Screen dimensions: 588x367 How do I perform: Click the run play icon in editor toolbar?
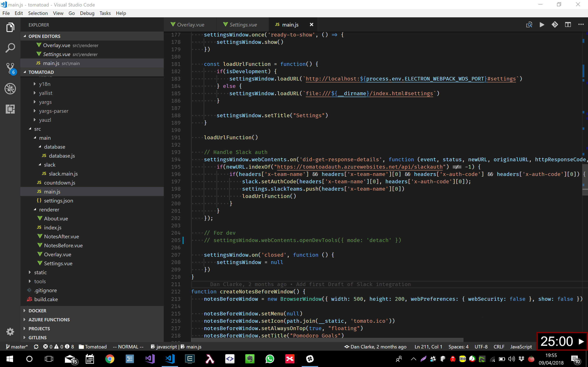tap(542, 24)
